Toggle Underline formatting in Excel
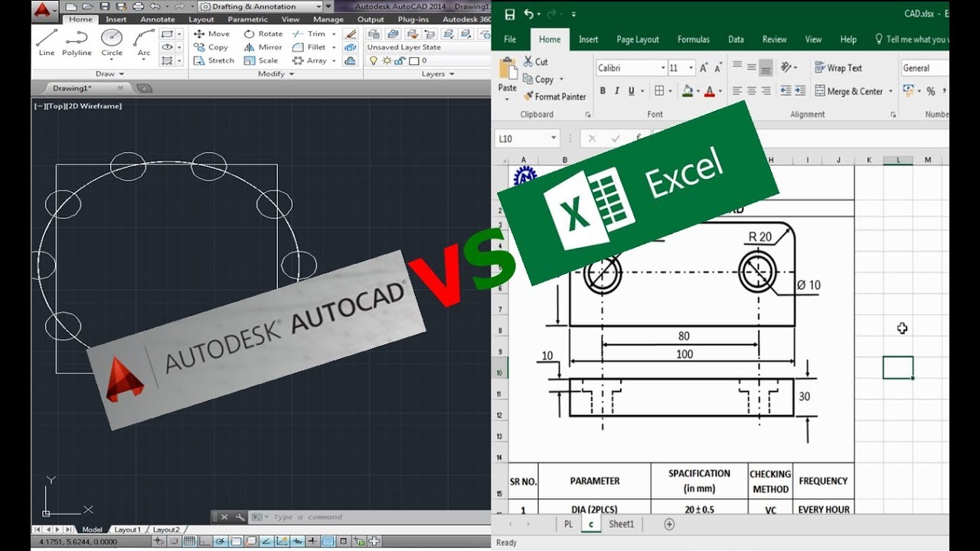The width and height of the screenshot is (980, 551). tap(632, 91)
